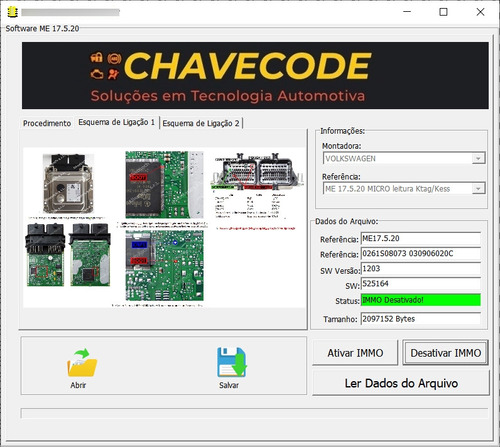Screen dimensions: 500x447
Task: Click the application icon in the title bar
Action: [x=12, y=12]
